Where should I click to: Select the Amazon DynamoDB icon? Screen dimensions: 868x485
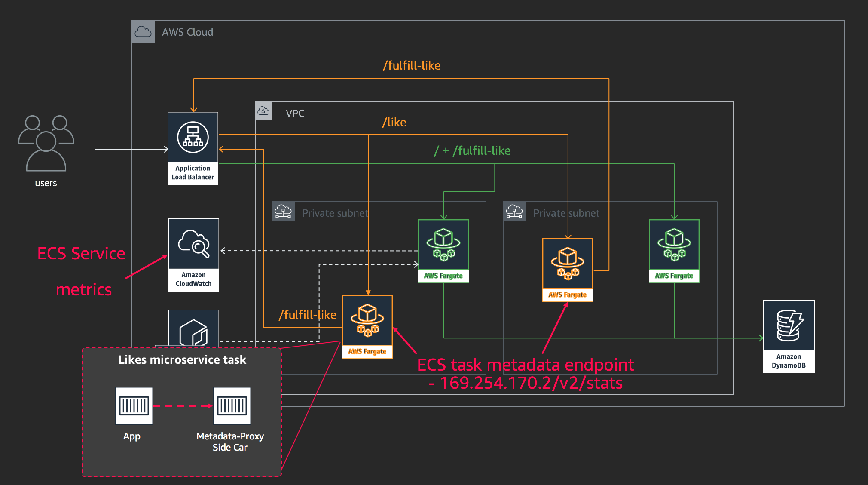tap(789, 326)
